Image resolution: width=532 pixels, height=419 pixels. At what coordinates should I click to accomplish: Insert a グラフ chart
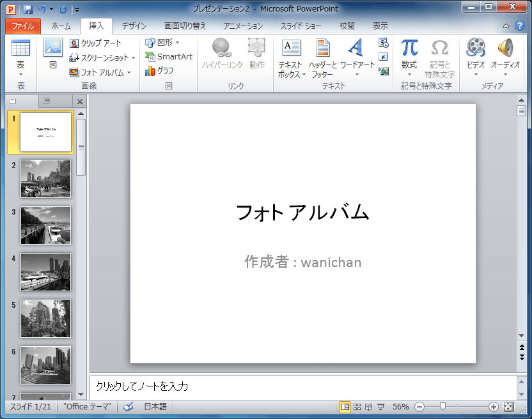coord(159,71)
